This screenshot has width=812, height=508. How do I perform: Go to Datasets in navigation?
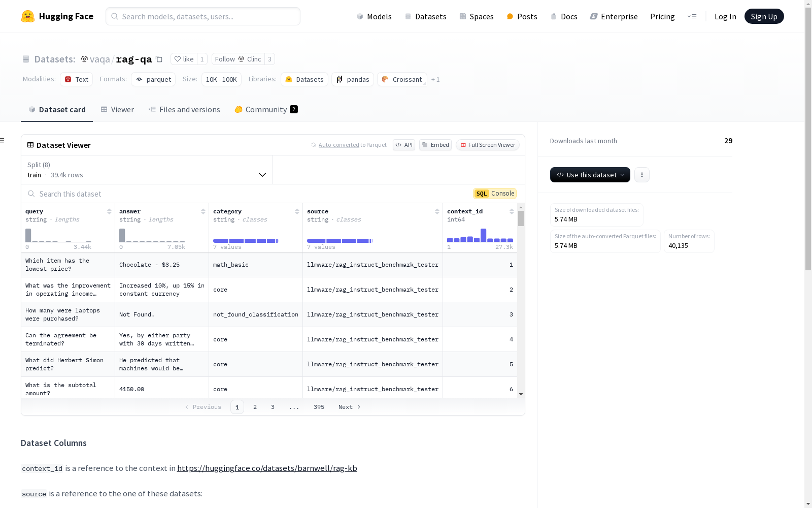425,16
